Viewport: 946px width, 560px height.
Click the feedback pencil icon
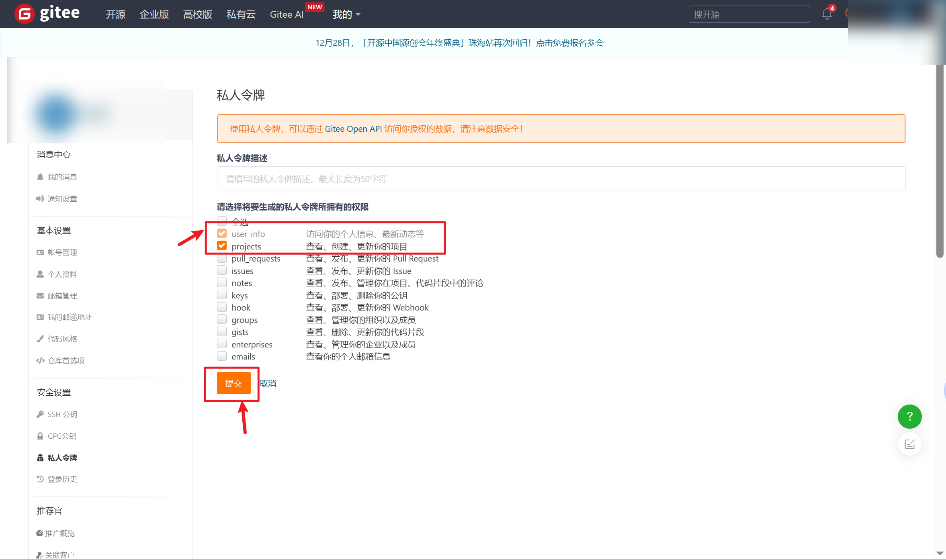pos(910,444)
